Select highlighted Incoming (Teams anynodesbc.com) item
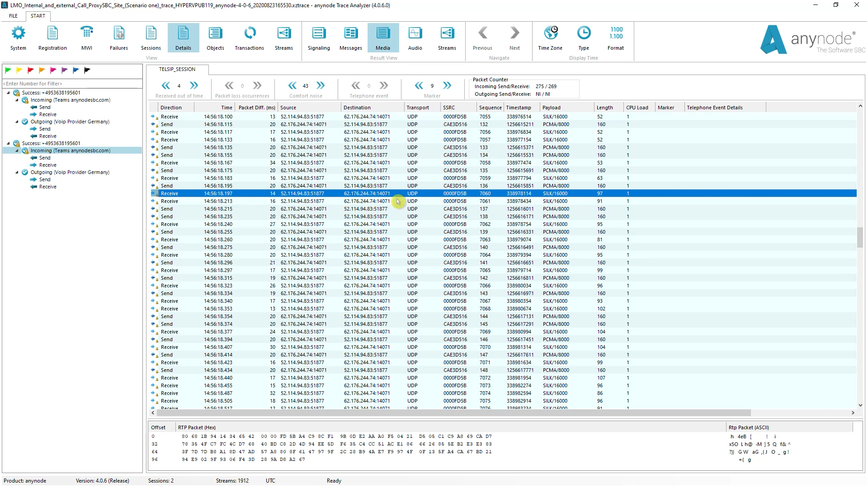868x488 pixels. [71, 150]
